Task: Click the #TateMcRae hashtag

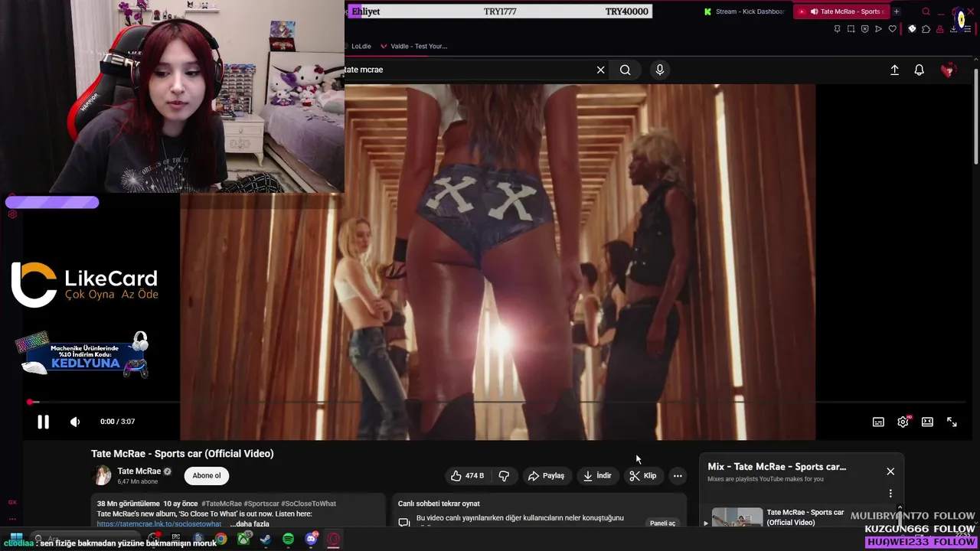Action: click(221, 504)
